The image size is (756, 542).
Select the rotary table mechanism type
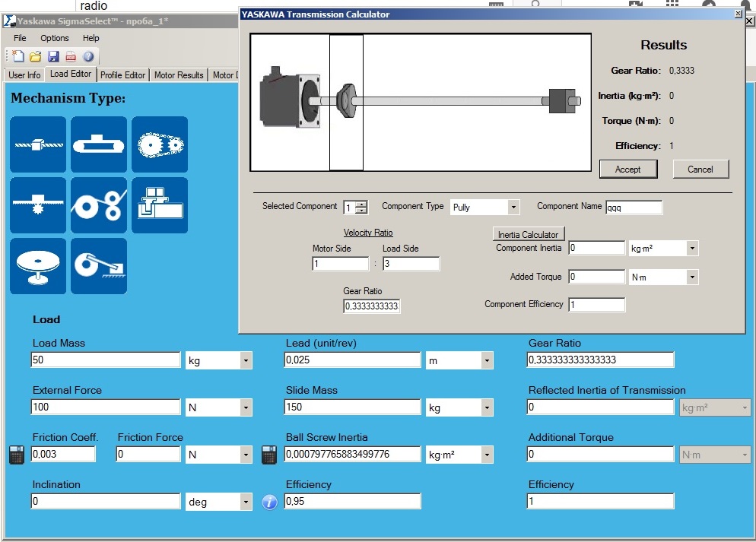tap(38, 266)
